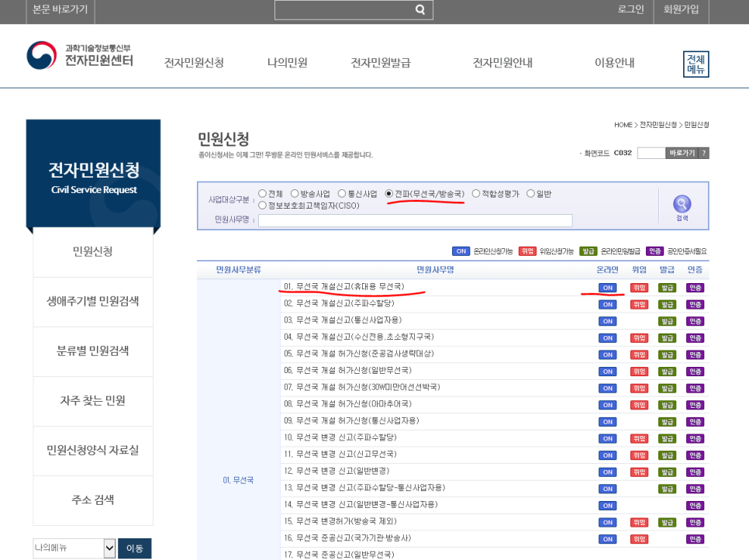Open 전자민원안내 top menu
The image size is (749, 560).
point(502,63)
